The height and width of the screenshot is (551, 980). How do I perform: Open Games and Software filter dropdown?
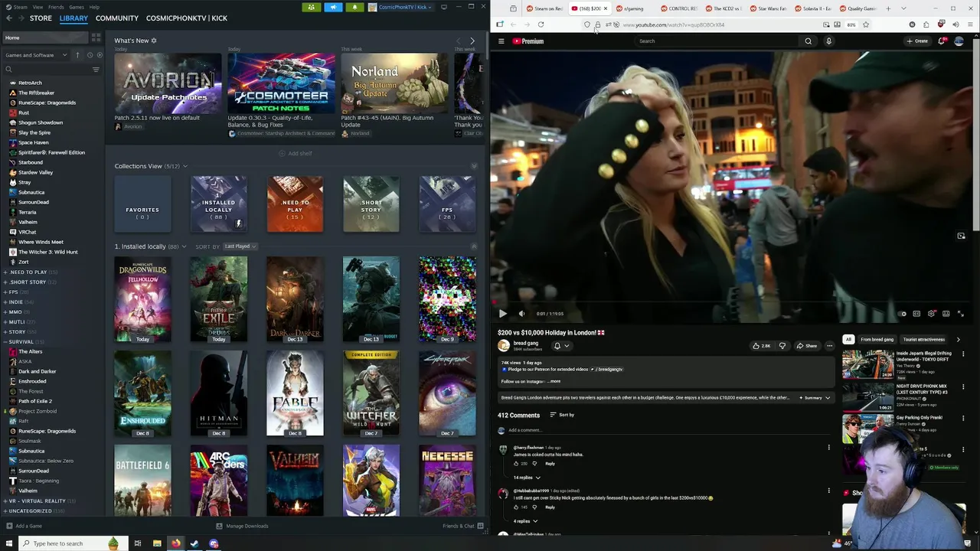(x=36, y=55)
